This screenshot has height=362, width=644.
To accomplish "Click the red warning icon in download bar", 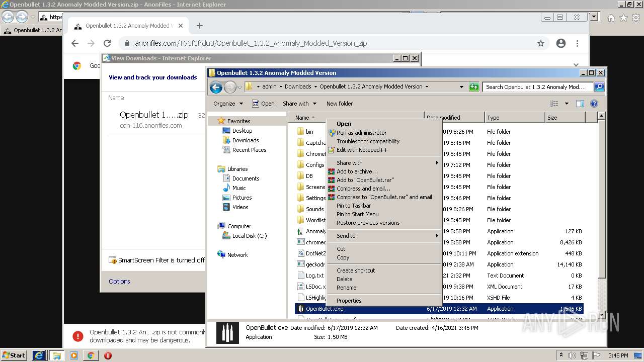I will 77,336.
